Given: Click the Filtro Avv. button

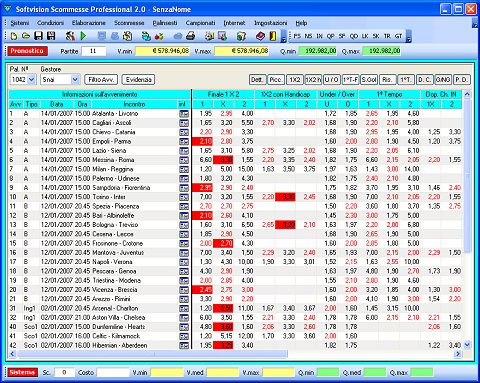Looking at the screenshot, I should point(101,80).
